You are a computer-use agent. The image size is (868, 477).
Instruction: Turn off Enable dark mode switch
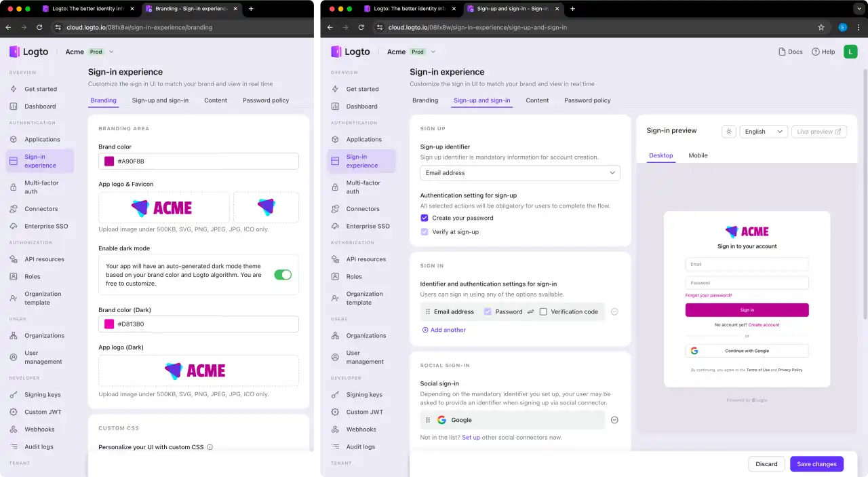pyautogui.click(x=283, y=275)
